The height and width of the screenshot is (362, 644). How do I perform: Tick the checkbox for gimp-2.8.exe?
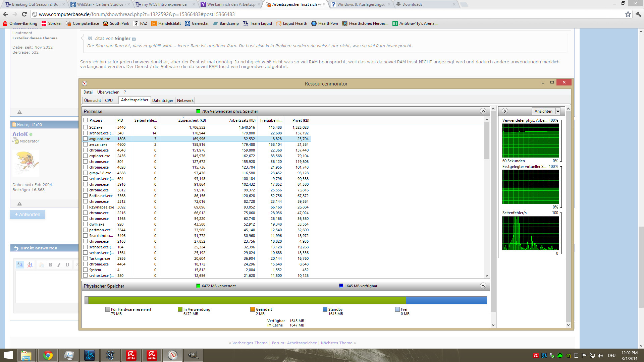pyautogui.click(x=86, y=173)
